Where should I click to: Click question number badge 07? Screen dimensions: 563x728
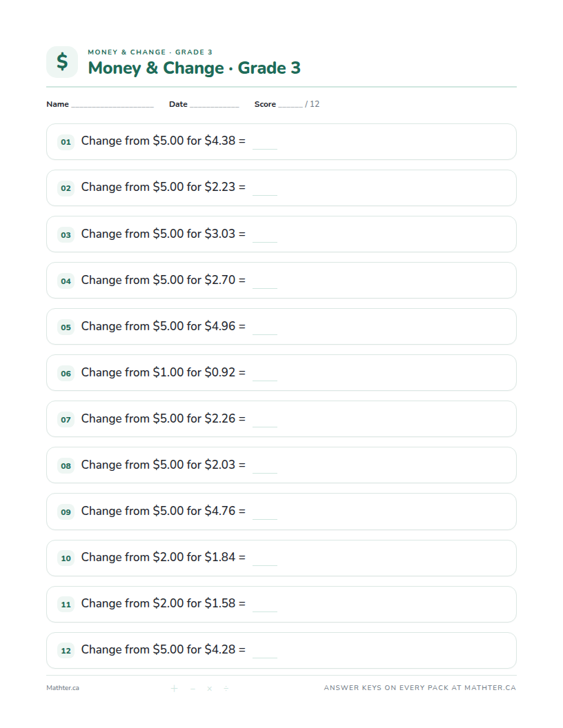pos(66,419)
